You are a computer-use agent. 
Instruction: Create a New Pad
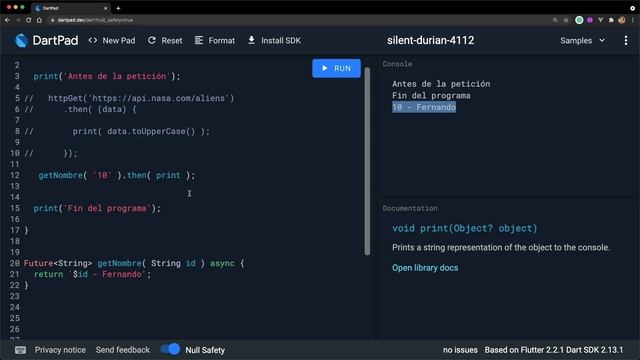(112, 40)
